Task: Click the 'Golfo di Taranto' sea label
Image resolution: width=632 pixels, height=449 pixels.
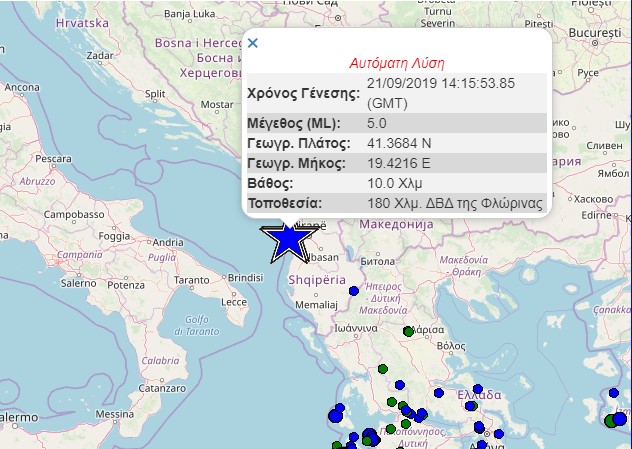Action: (197, 325)
